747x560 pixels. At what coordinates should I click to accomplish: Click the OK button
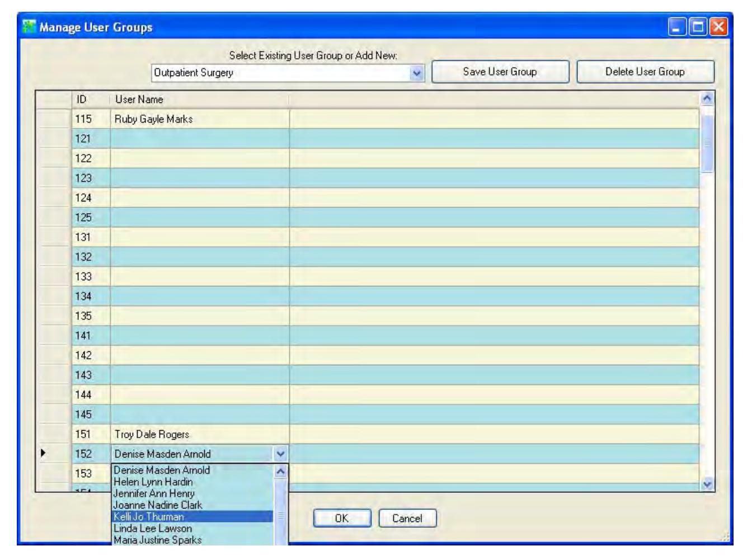coord(342,518)
